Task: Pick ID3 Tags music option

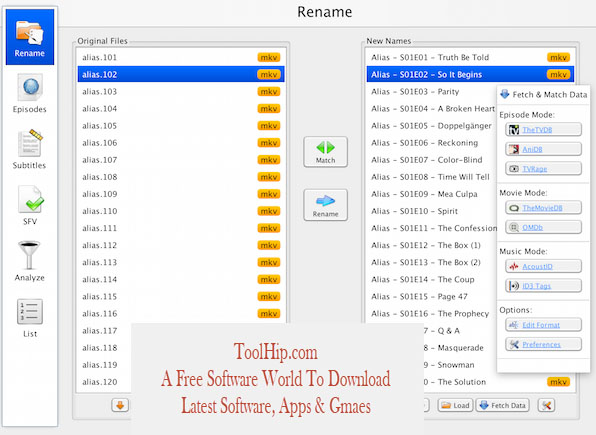Action: tap(543, 286)
